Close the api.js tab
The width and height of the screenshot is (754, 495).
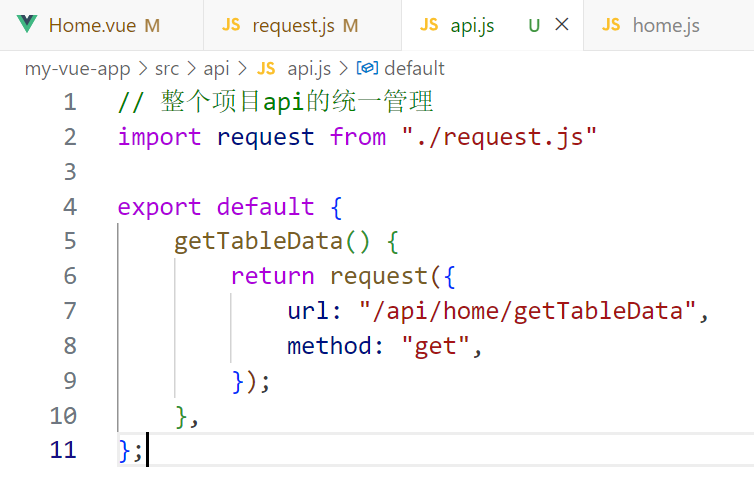tap(562, 25)
